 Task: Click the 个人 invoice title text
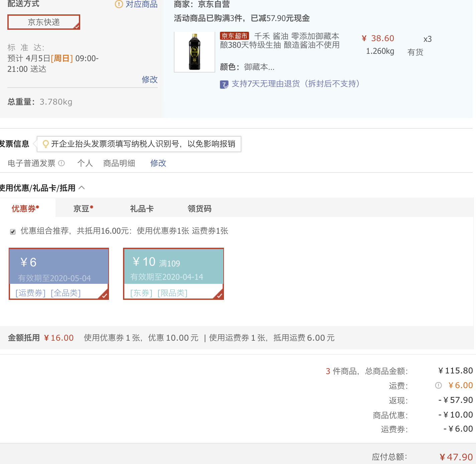pos(85,163)
